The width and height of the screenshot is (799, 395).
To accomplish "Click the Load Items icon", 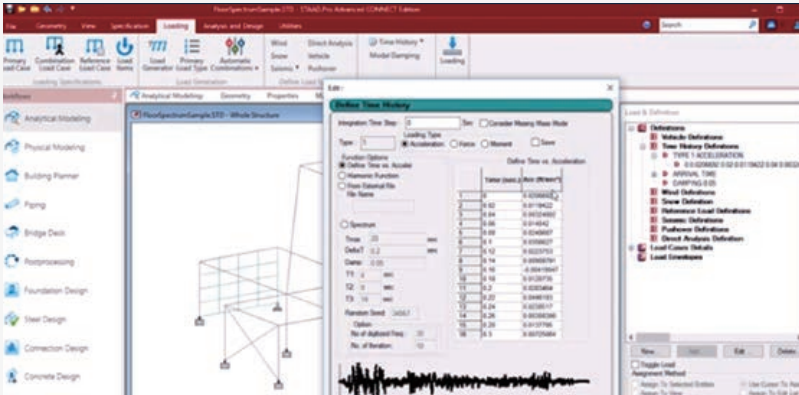I will click(x=124, y=47).
